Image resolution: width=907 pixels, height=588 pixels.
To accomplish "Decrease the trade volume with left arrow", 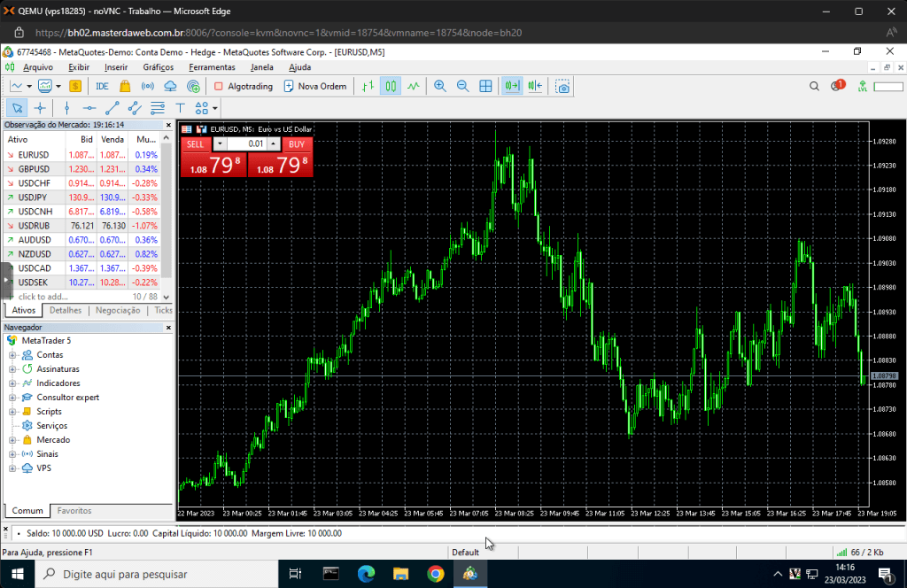I will pyautogui.click(x=220, y=144).
